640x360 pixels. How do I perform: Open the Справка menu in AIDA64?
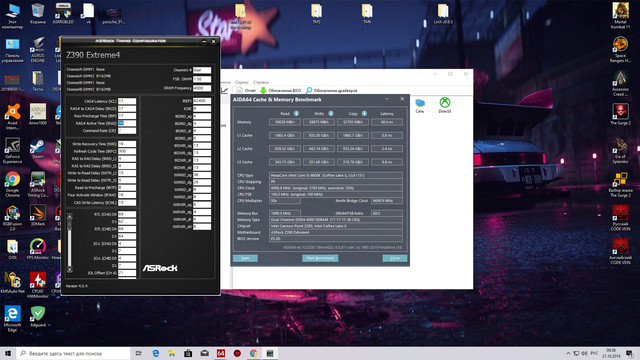[261, 82]
